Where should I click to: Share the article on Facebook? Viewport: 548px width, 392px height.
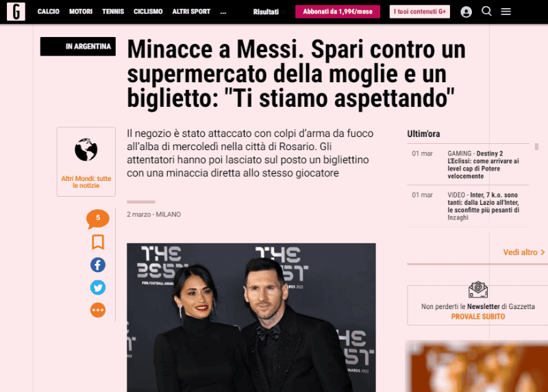98,265
